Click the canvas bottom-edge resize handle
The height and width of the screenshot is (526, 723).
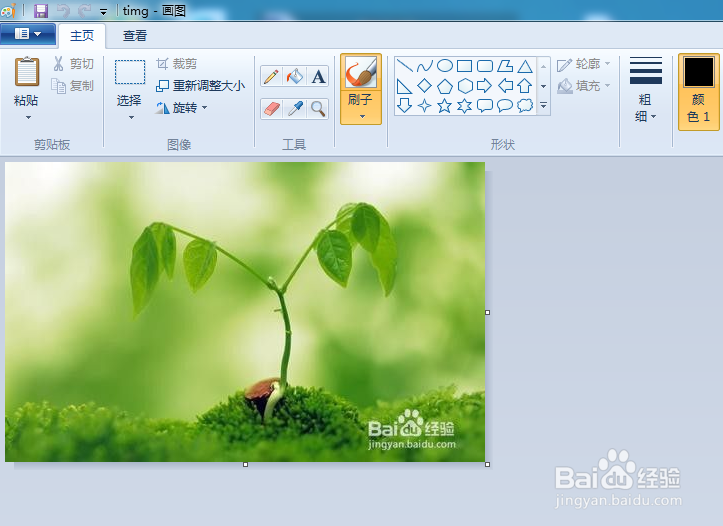(245, 465)
